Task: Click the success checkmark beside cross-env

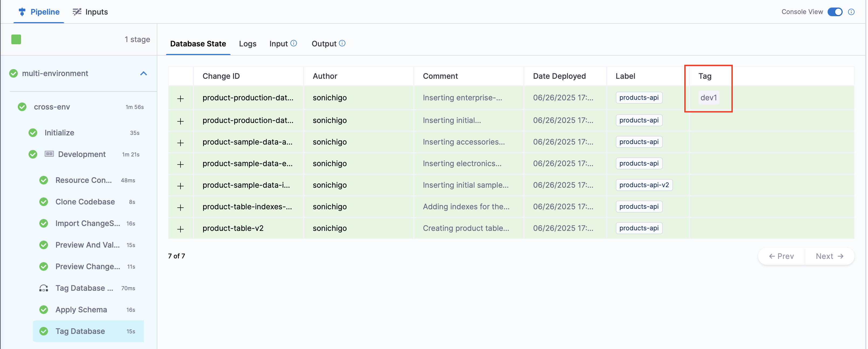Action: 22,107
